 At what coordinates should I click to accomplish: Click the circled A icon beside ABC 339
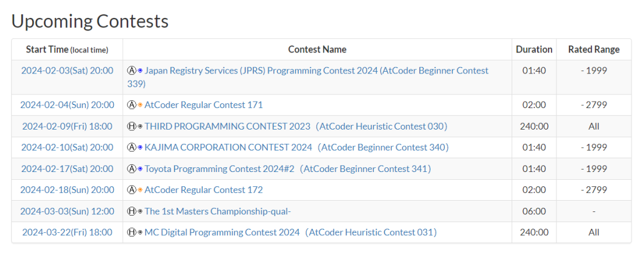point(131,70)
